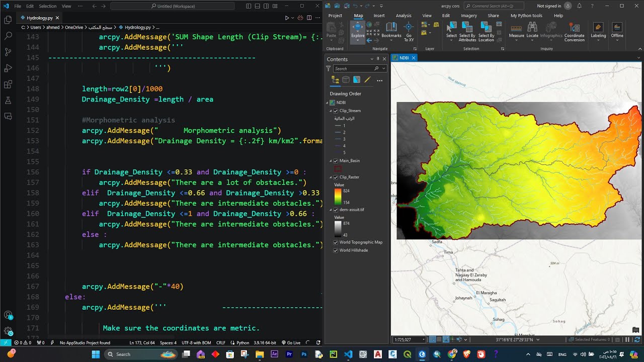This screenshot has width=644, height=362.
Task: Open the Source Control view icon
Action: click(8, 52)
